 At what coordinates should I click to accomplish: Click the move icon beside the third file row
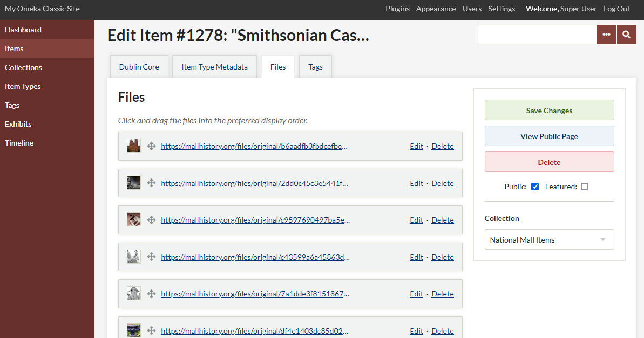(x=151, y=220)
